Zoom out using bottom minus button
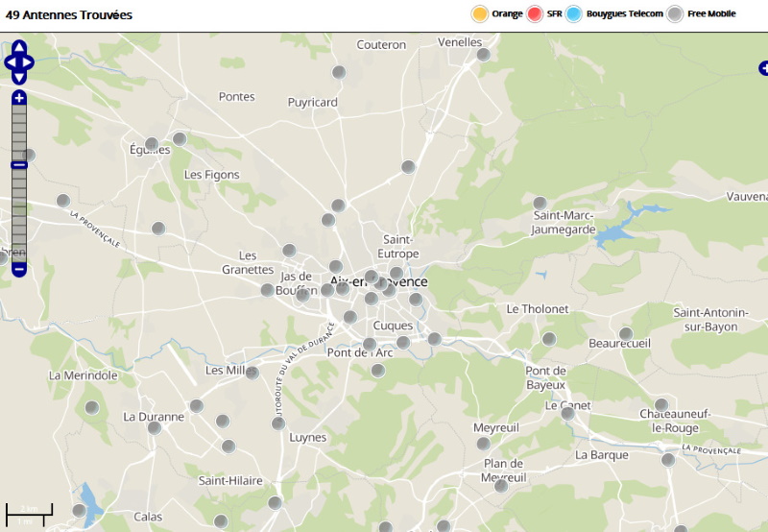768x532 pixels. 19,269
